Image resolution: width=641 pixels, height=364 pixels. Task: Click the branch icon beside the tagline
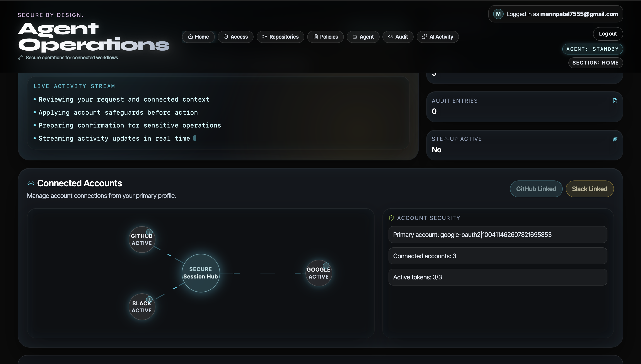point(20,58)
